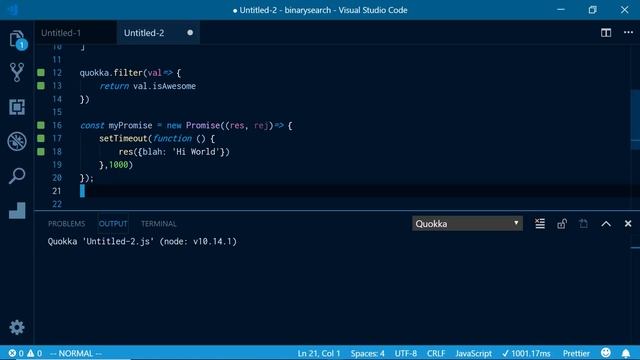Open the Manage gear settings menu
The height and width of the screenshot is (360, 640).
[x=17, y=327]
